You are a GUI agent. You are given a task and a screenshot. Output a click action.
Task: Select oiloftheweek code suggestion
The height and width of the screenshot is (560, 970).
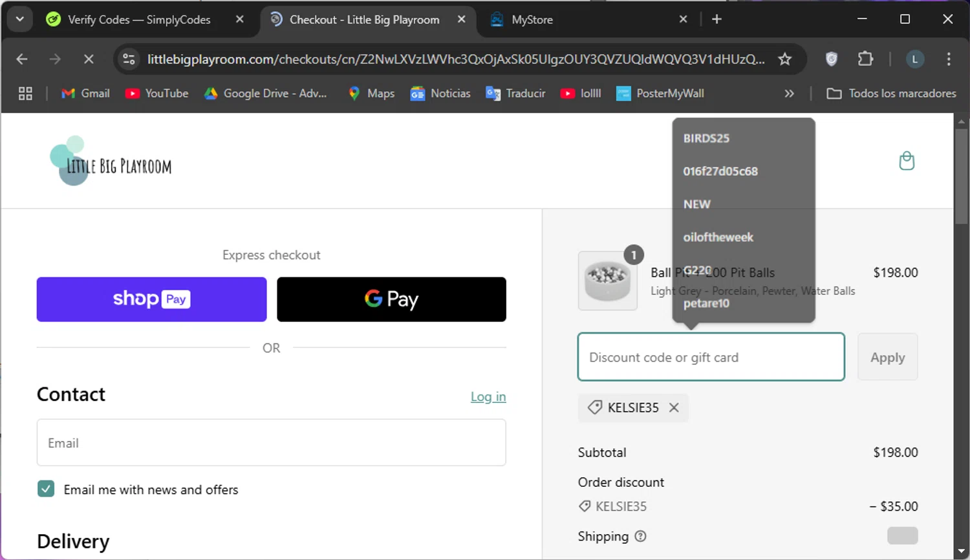718,237
